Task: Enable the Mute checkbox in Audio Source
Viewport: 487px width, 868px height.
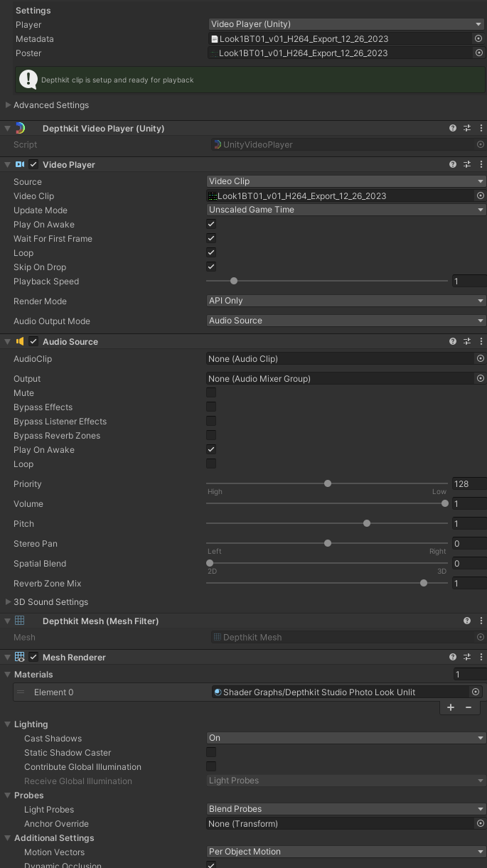Action: (x=211, y=392)
